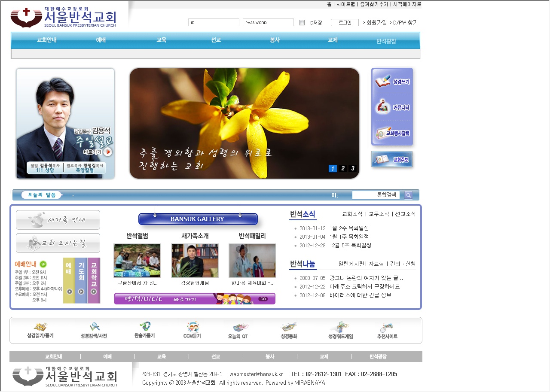
Task: Select the 교우소식 news tab
Action: (x=379, y=214)
